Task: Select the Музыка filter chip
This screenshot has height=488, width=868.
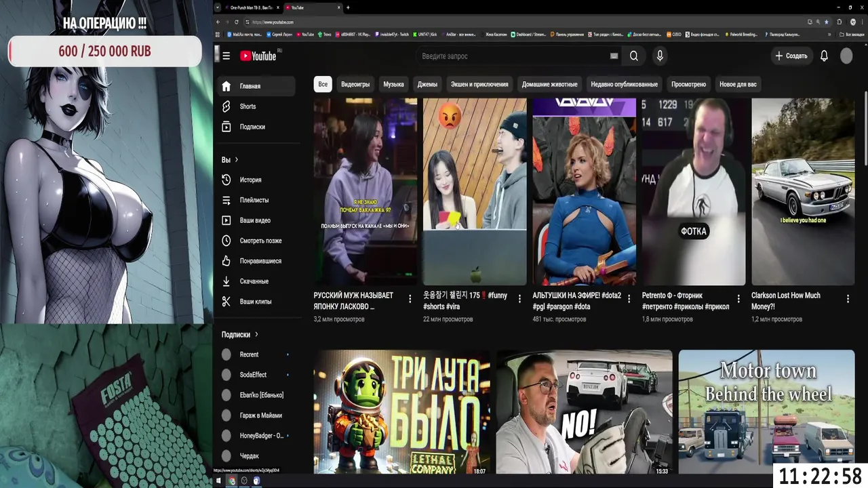Action: click(x=393, y=85)
